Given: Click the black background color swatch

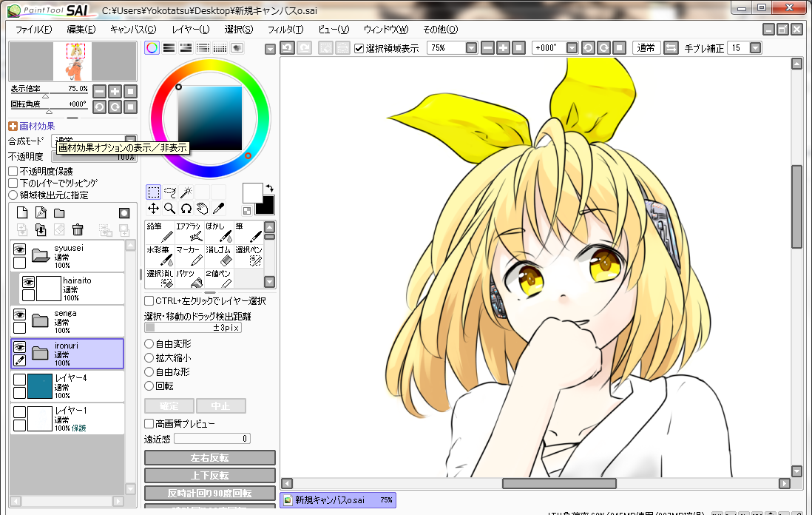Looking at the screenshot, I should [x=266, y=206].
